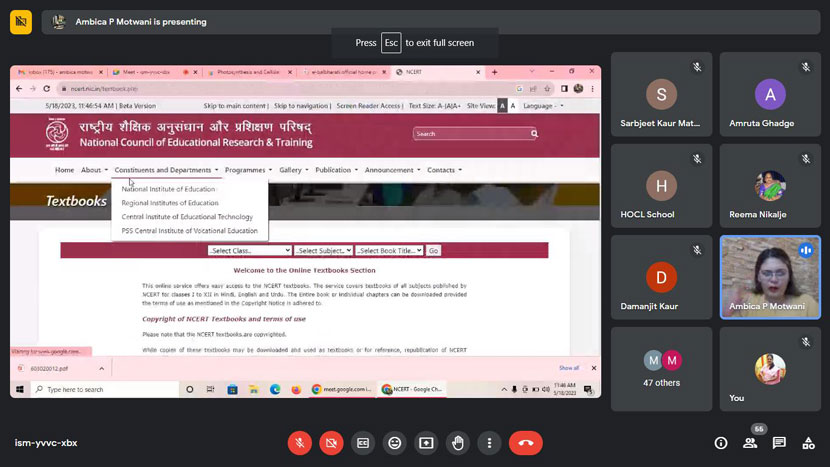Select Damanjit Kaur participant tile
The height and width of the screenshot is (467, 830).
pos(661,277)
